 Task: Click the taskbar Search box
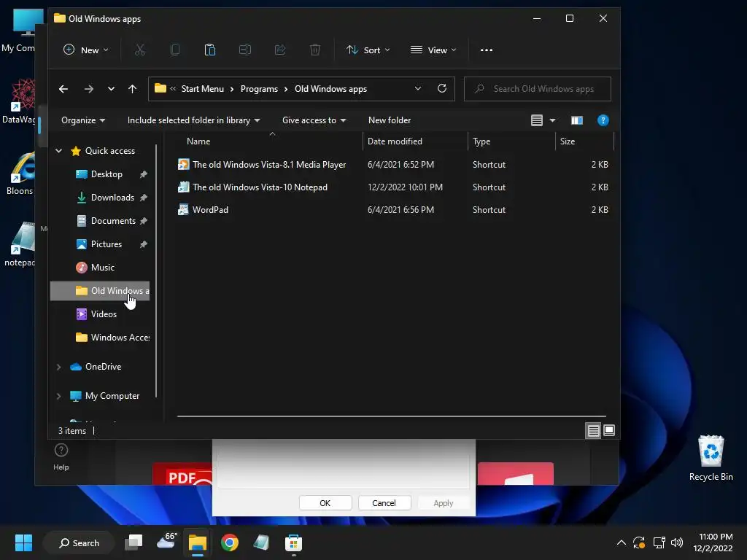click(x=79, y=542)
